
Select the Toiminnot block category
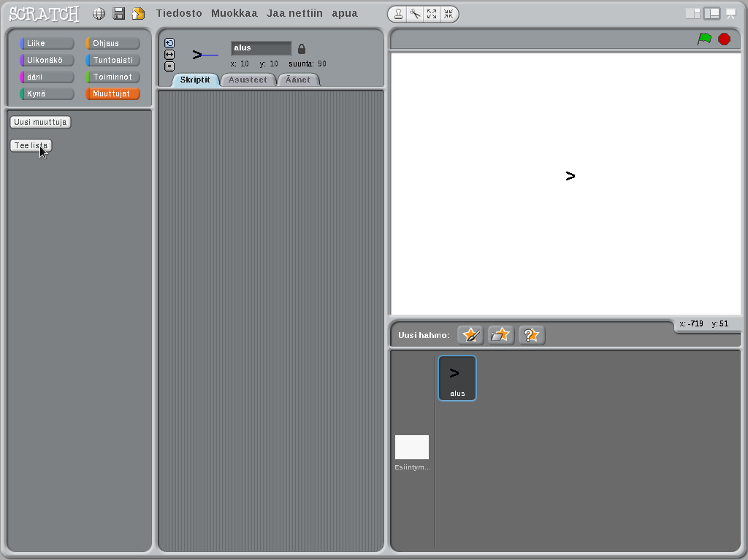coord(112,77)
